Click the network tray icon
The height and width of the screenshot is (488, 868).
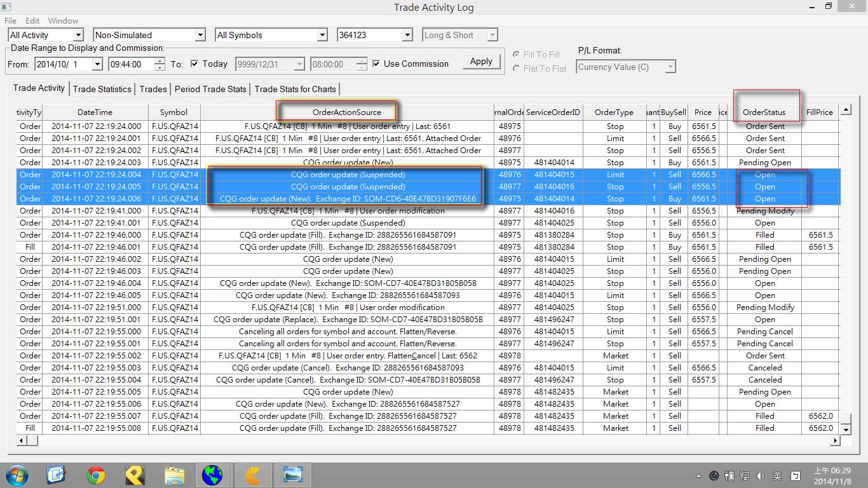click(745, 476)
